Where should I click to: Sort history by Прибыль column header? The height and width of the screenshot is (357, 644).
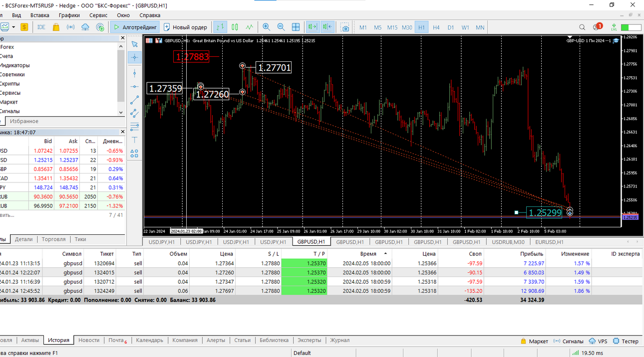pos(531,254)
